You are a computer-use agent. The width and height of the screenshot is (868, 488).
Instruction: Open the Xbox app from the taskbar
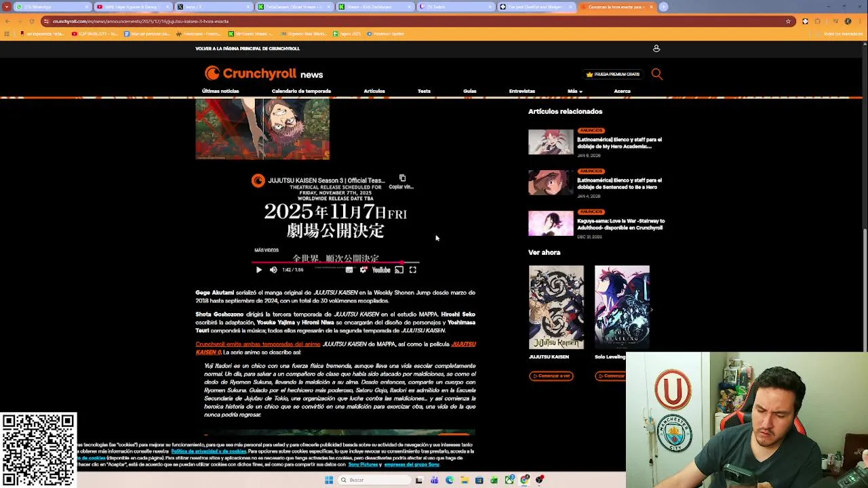pos(509,480)
